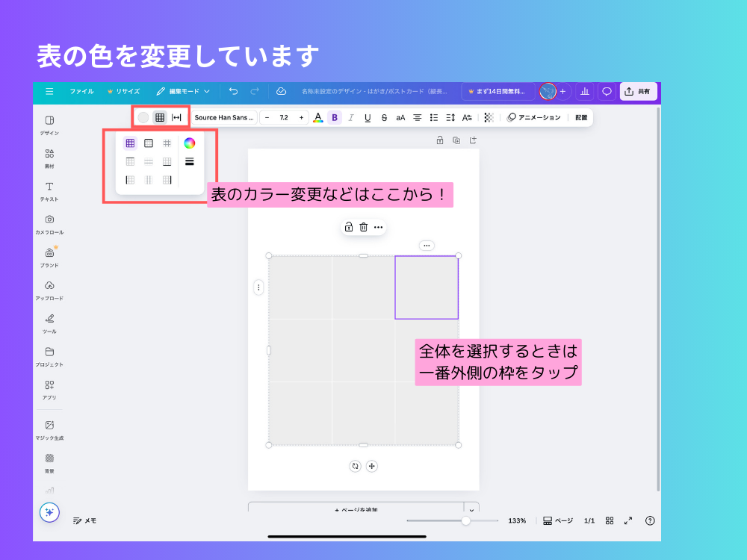The image size is (747, 560).
Task: Toggle underline formatting in the toolbar
Action: tap(368, 117)
